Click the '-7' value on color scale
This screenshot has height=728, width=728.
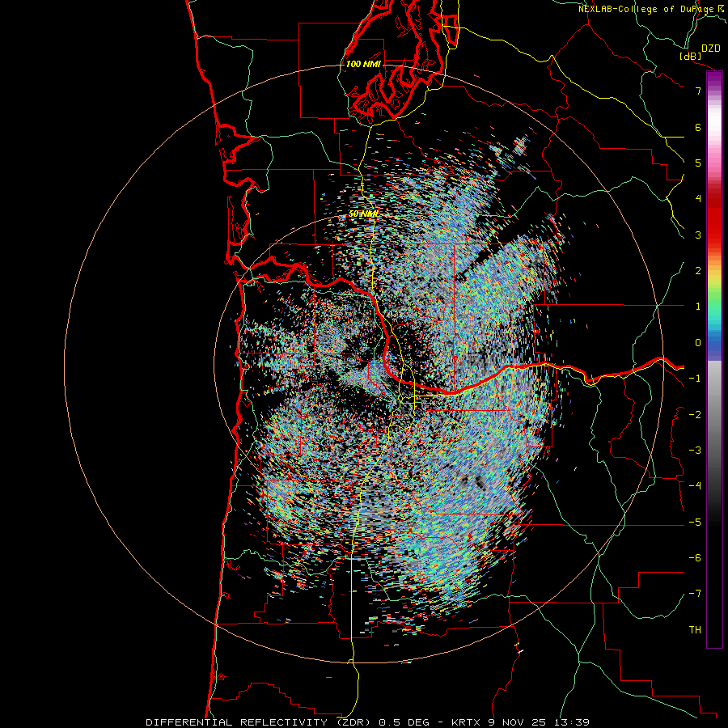[695, 594]
